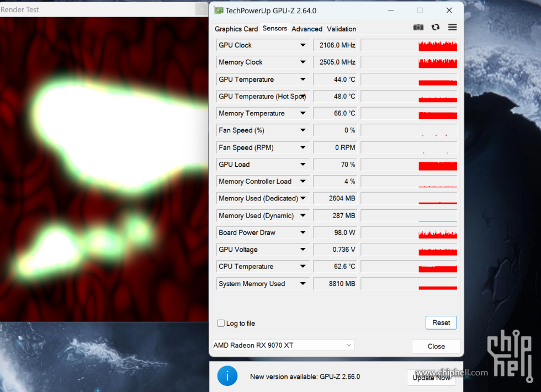Click the Update Now button
The image size is (541, 392).
click(431, 378)
